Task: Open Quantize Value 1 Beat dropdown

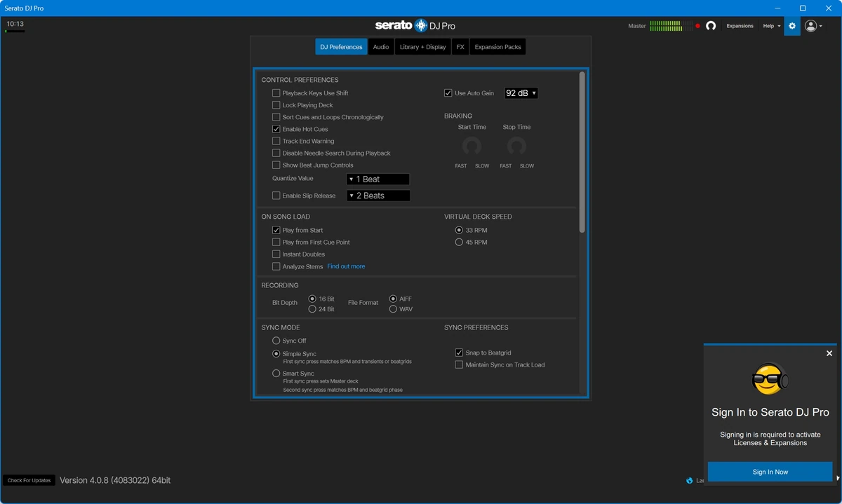Action: (x=378, y=179)
